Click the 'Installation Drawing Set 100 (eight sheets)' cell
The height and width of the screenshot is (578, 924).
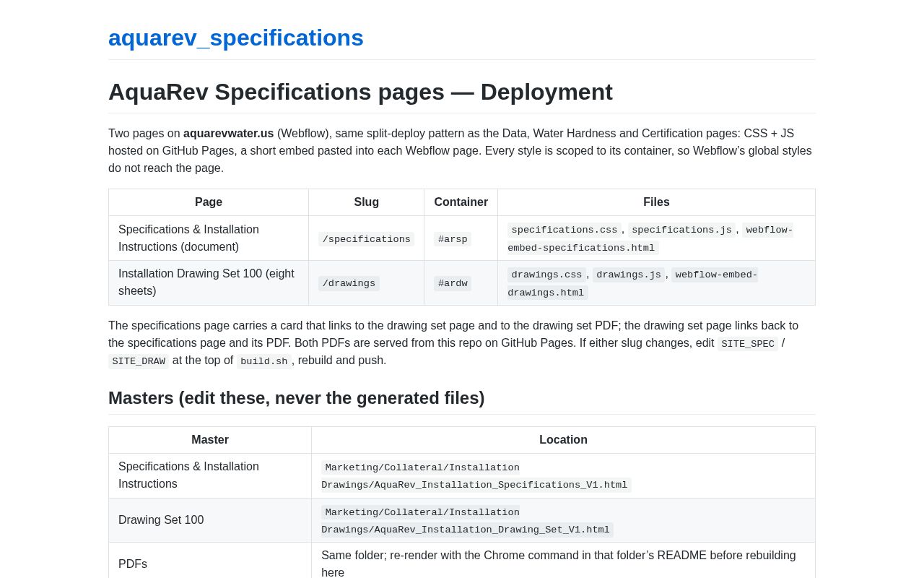click(x=209, y=282)
